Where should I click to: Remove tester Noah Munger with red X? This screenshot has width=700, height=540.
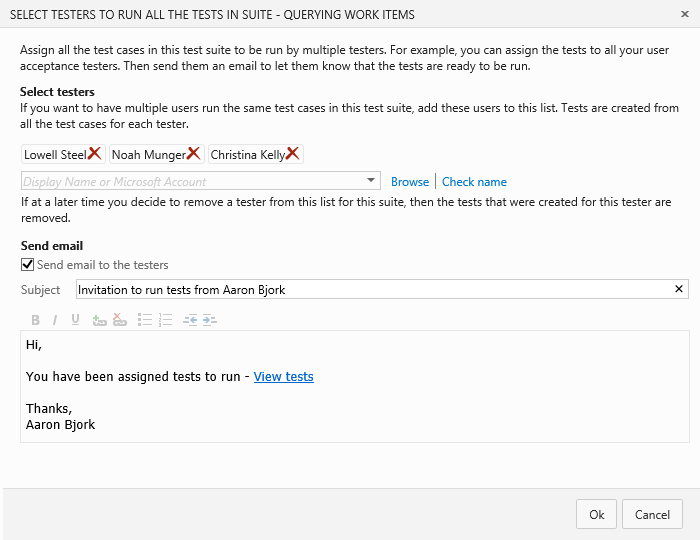[x=193, y=154]
